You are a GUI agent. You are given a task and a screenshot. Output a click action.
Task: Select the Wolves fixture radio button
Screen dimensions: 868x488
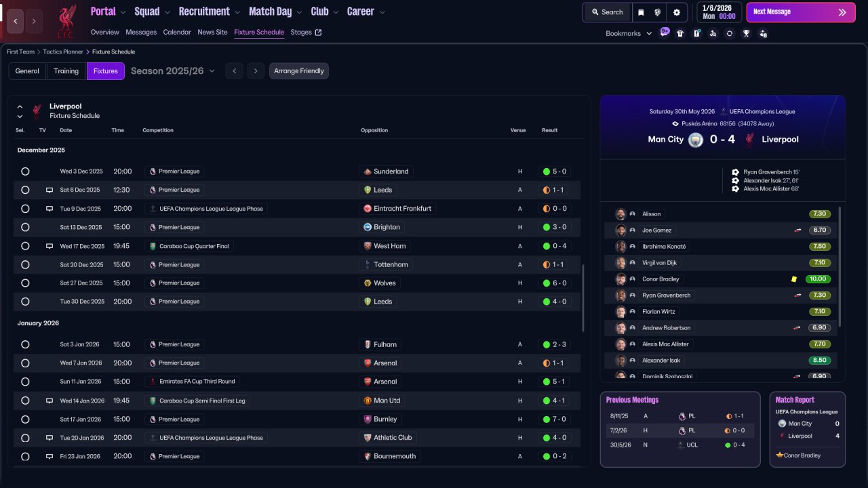coord(25,283)
